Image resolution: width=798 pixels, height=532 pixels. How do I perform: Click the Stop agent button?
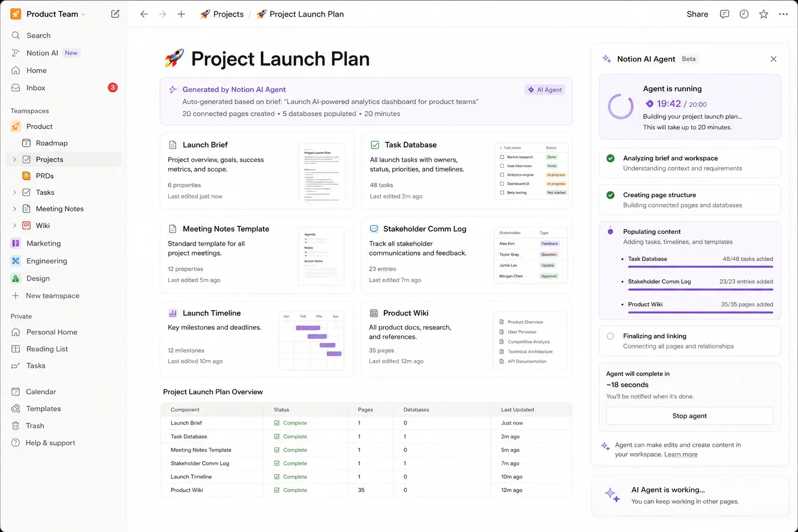(689, 416)
